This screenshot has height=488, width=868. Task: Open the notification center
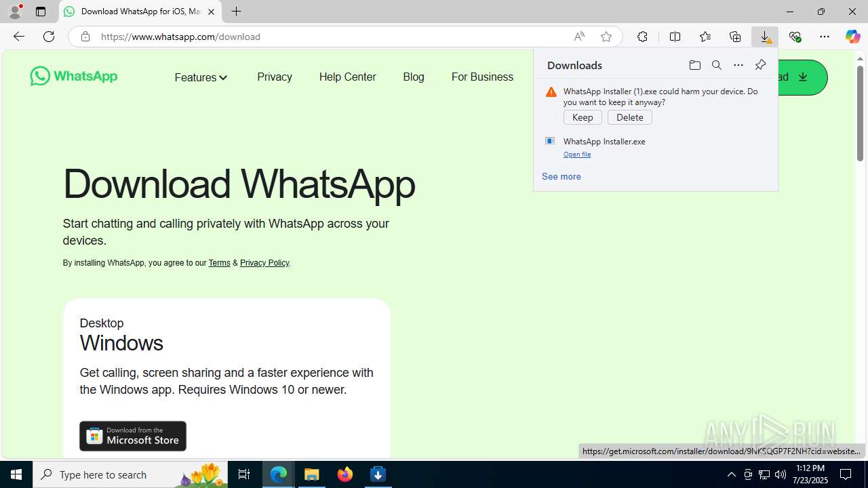[x=846, y=474]
